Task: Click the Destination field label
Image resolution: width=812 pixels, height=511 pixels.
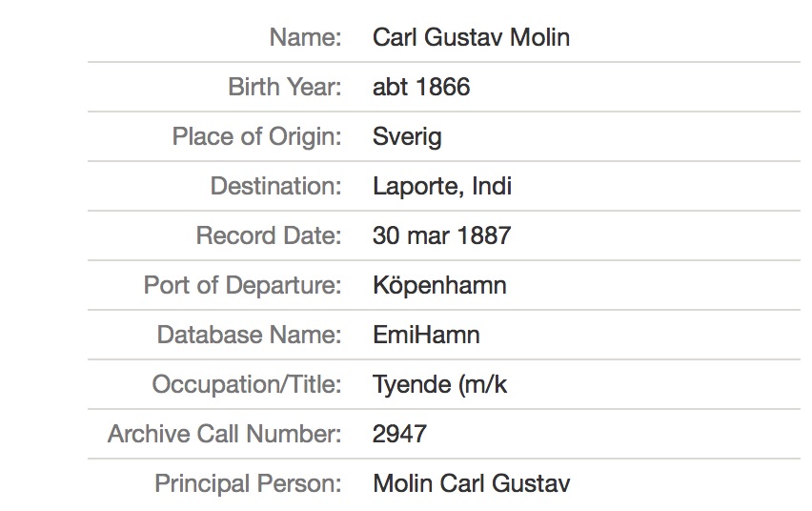Action: tap(275, 186)
